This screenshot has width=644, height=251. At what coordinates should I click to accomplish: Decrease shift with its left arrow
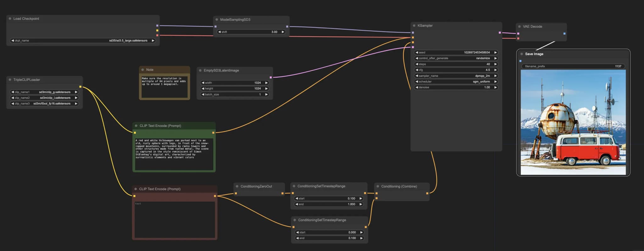219,32
